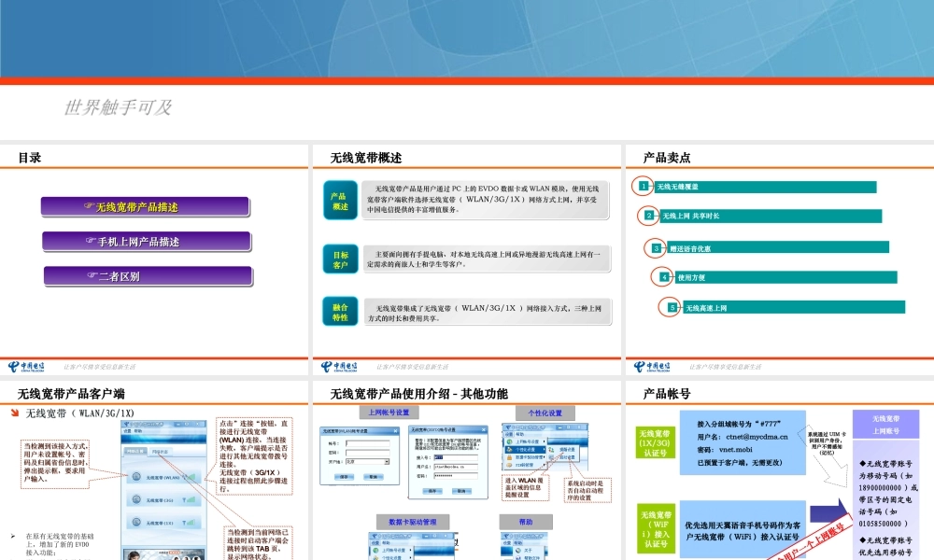Click the 产品概述 green label box
Screen dimensions: 934x560
pyautogui.click(x=340, y=202)
